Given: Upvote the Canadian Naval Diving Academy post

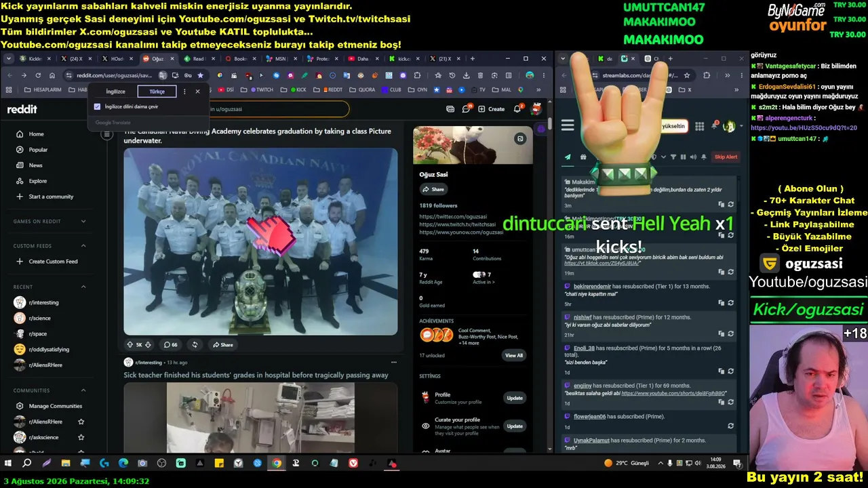Looking at the screenshot, I should point(130,345).
